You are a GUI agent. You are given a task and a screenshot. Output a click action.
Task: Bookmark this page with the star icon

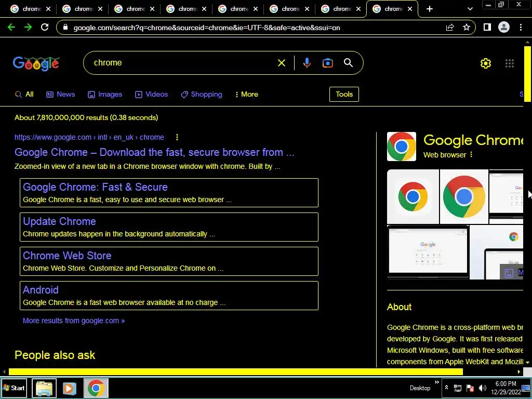tap(467, 28)
